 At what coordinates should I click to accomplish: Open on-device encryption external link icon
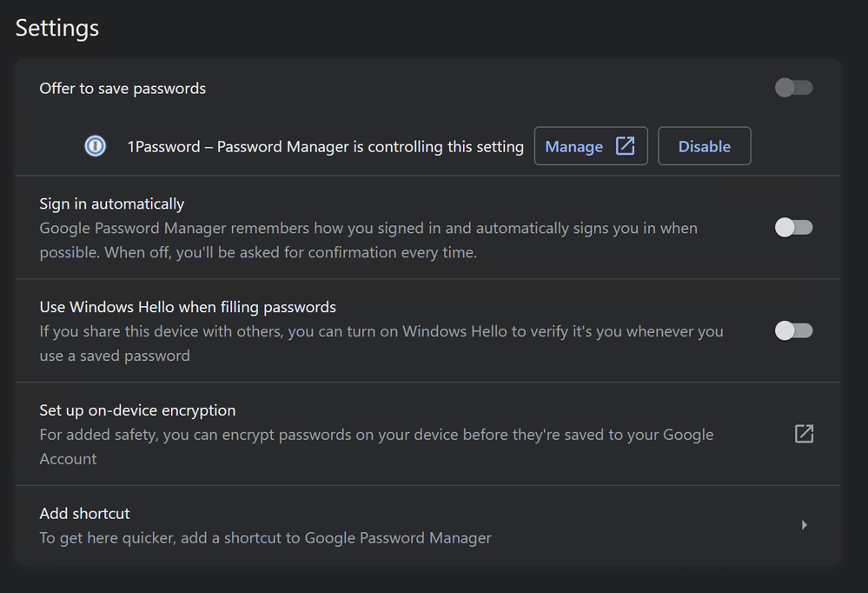(x=804, y=434)
